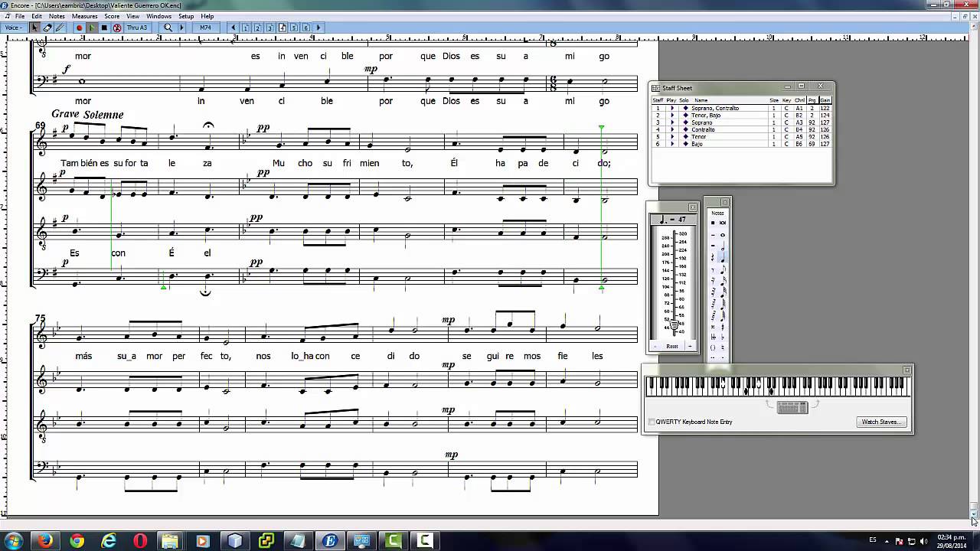Click the computer keyboard icon under piano
The image size is (980, 551).
[x=792, y=407]
